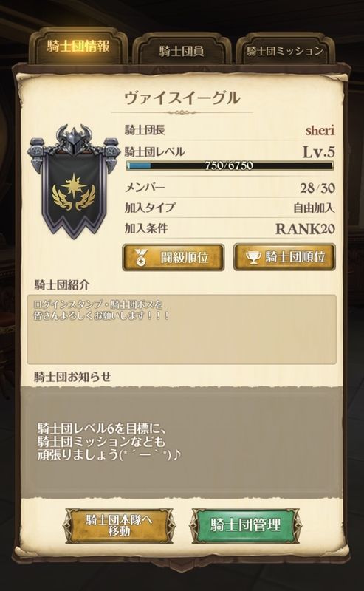The height and width of the screenshot is (591, 364).
Task: Open 騎士団管理 management button
Action: [x=245, y=525]
